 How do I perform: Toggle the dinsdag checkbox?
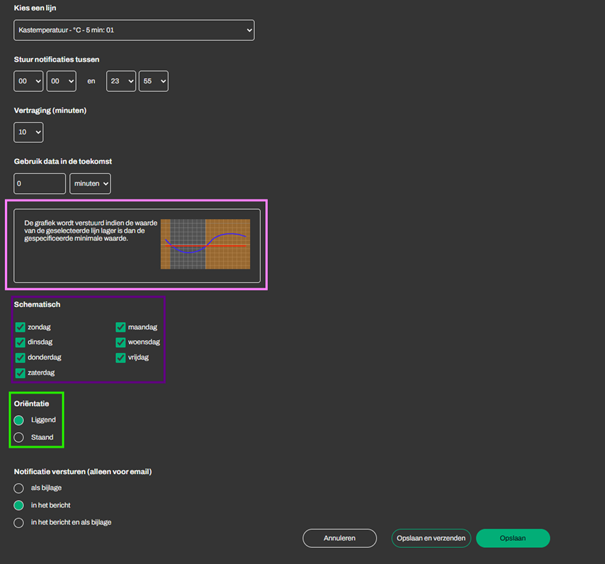tap(20, 342)
